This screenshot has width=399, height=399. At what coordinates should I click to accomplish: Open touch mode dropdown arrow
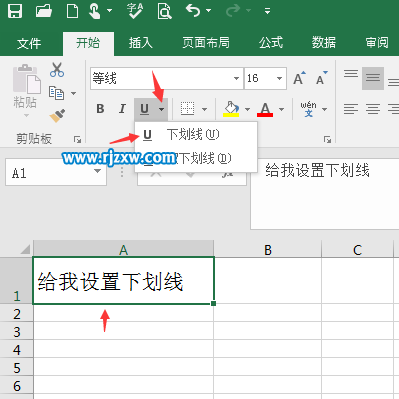(x=109, y=11)
